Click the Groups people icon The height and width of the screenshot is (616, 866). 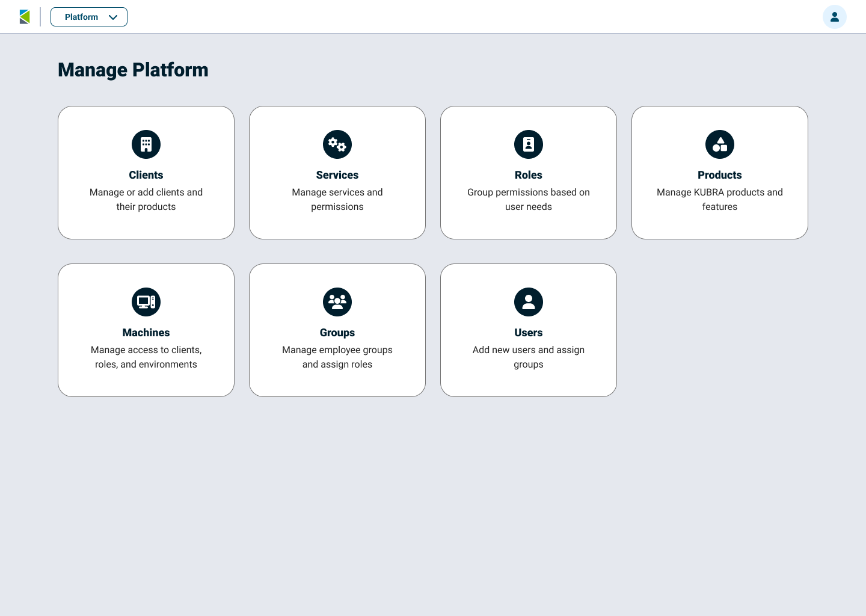tap(337, 302)
